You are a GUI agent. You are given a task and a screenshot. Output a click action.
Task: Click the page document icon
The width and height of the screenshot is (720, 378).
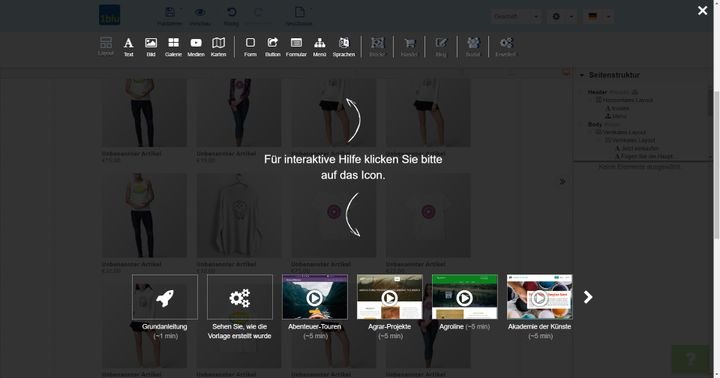click(299, 12)
